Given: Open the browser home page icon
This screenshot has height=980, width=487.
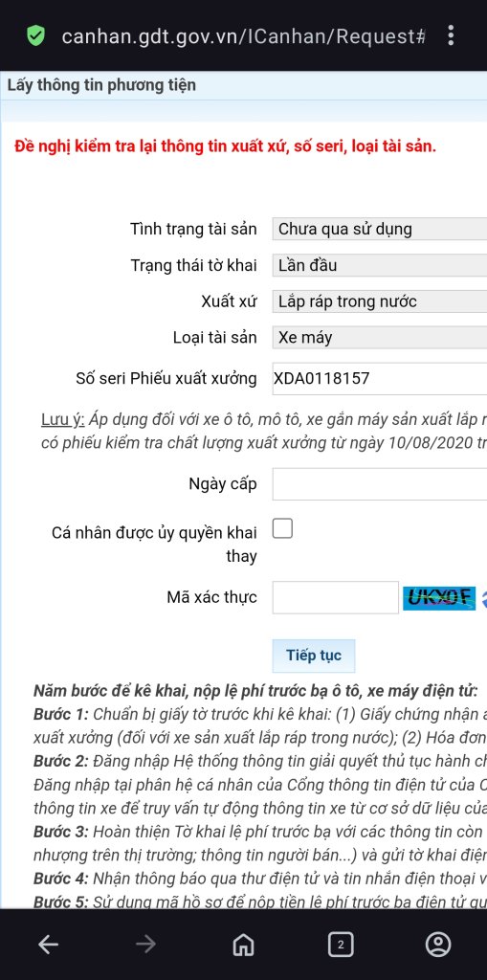Looking at the screenshot, I should coord(243,944).
